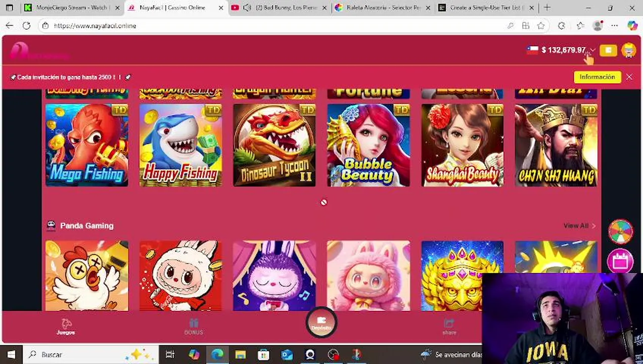Click the Buscar taskbar search box
Viewport: 643px width, 364px height.
pyautogui.click(x=90, y=354)
